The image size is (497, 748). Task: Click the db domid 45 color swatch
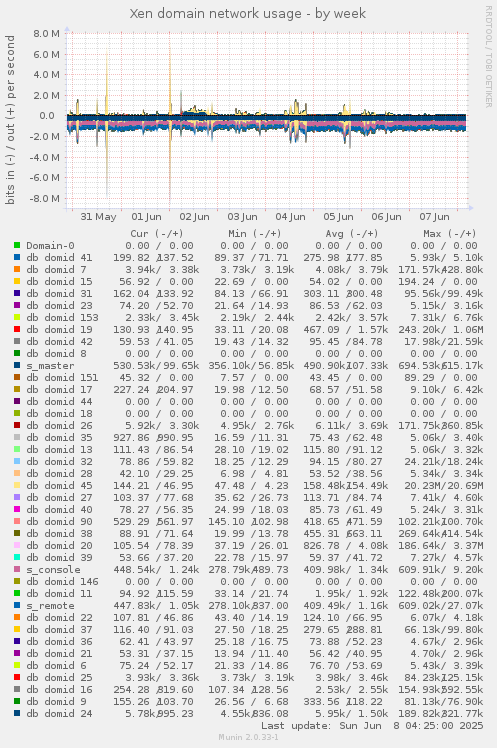point(17,486)
